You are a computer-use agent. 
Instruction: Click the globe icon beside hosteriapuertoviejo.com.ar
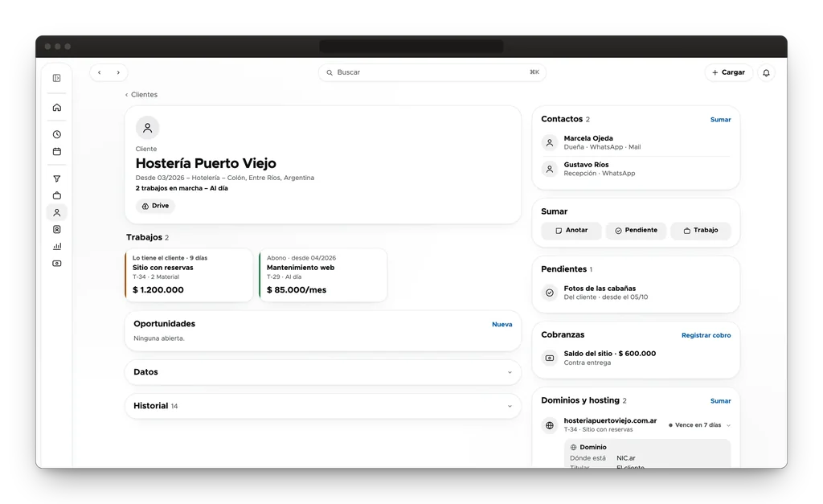pyautogui.click(x=550, y=425)
